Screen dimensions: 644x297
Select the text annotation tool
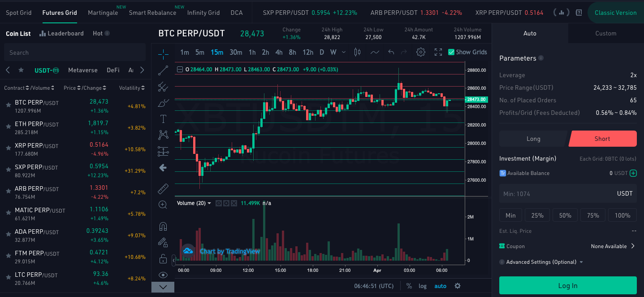163,119
